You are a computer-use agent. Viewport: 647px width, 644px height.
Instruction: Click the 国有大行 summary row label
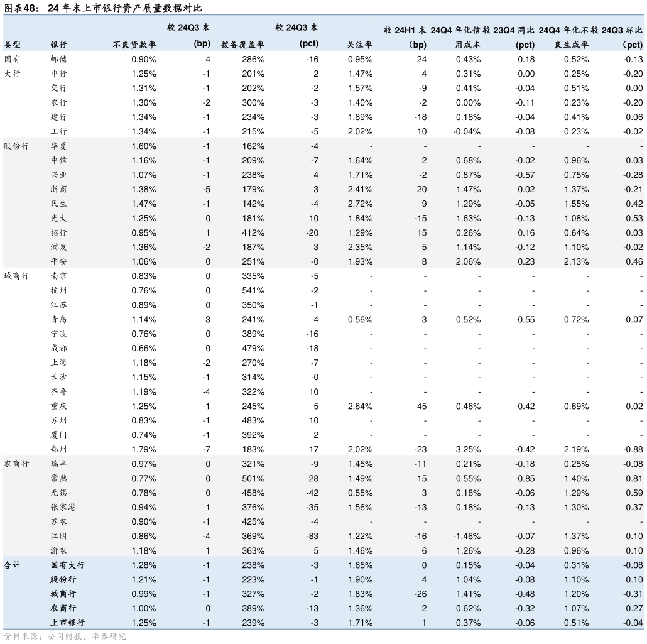tap(67, 565)
